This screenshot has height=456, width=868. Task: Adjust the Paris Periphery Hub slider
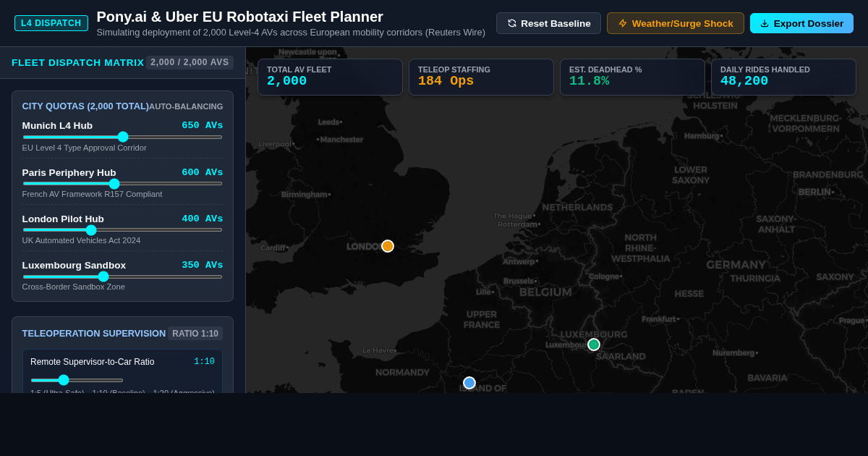(x=122, y=183)
